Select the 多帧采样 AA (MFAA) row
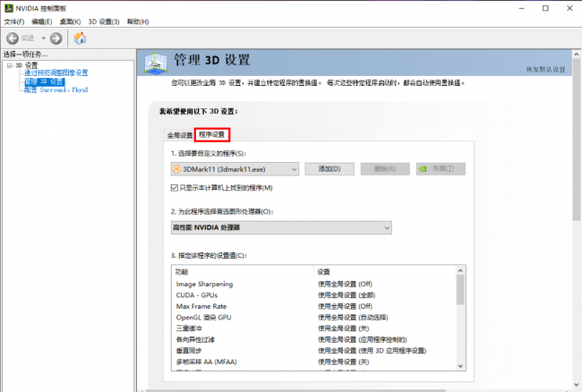Screen dimensions: 582x392 point(313,362)
